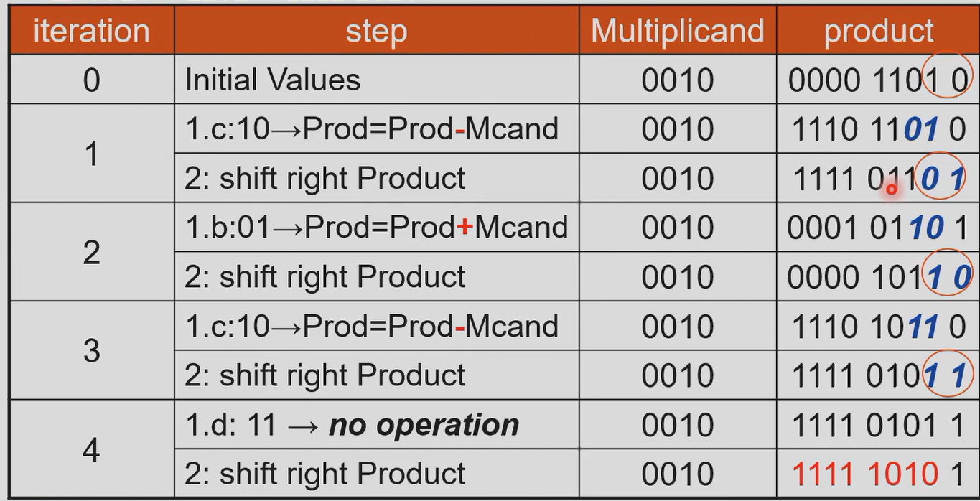Click the "1.b:01→Prod=Prod+Mcand" step
The height and width of the screenshot is (501, 980).
pos(376,228)
